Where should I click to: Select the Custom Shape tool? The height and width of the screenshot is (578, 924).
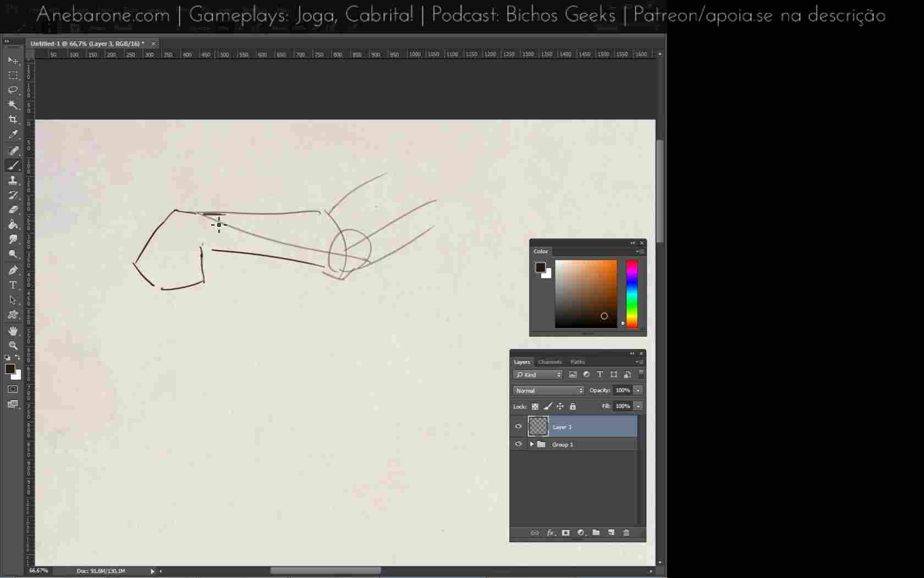click(13, 315)
